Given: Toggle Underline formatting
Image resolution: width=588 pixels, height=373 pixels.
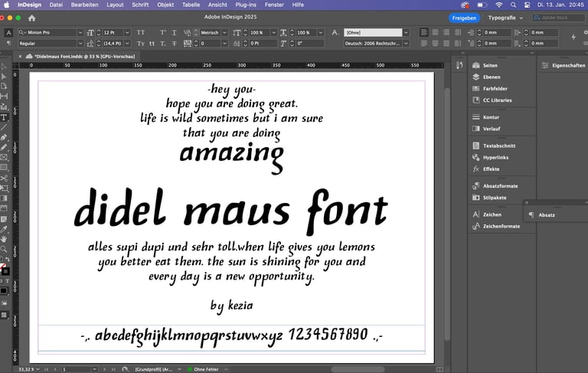Looking at the screenshot, I should tap(175, 33).
